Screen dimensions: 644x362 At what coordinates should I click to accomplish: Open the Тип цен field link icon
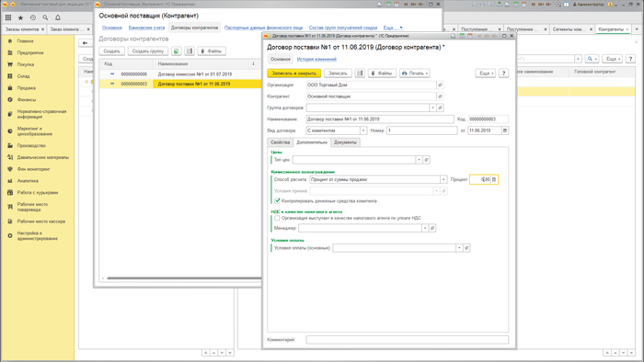pyautogui.click(x=426, y=160)
